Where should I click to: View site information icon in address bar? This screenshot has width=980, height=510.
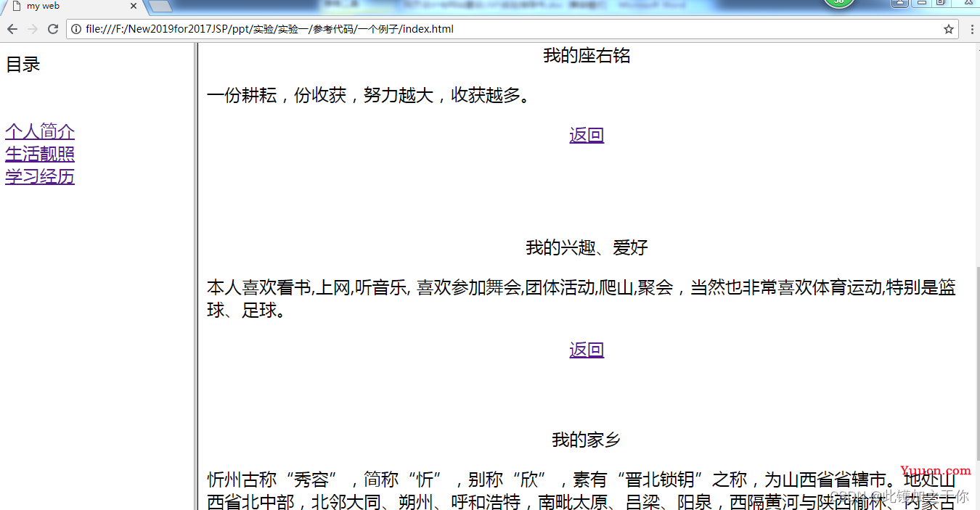[x=75, y=29]
